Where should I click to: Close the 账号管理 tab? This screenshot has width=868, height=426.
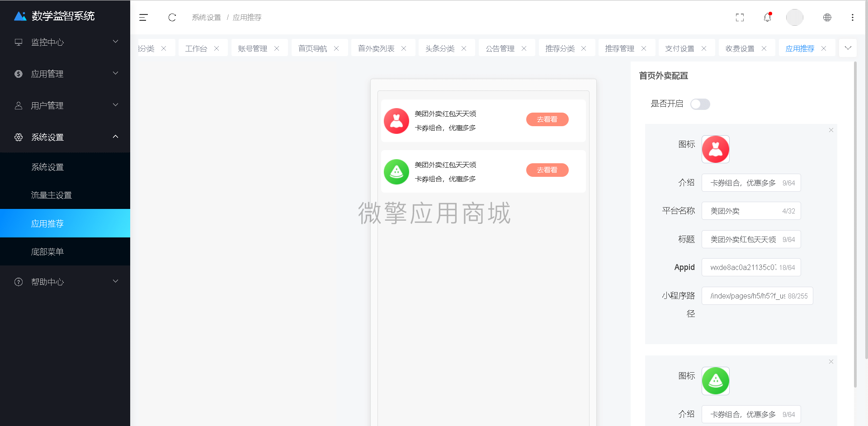click(x=277, y=48)
